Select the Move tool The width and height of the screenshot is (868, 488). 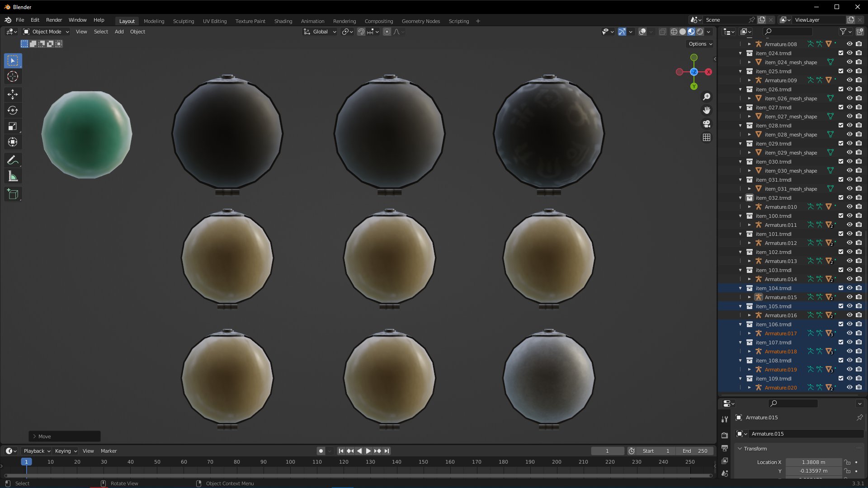pos(13,94)
